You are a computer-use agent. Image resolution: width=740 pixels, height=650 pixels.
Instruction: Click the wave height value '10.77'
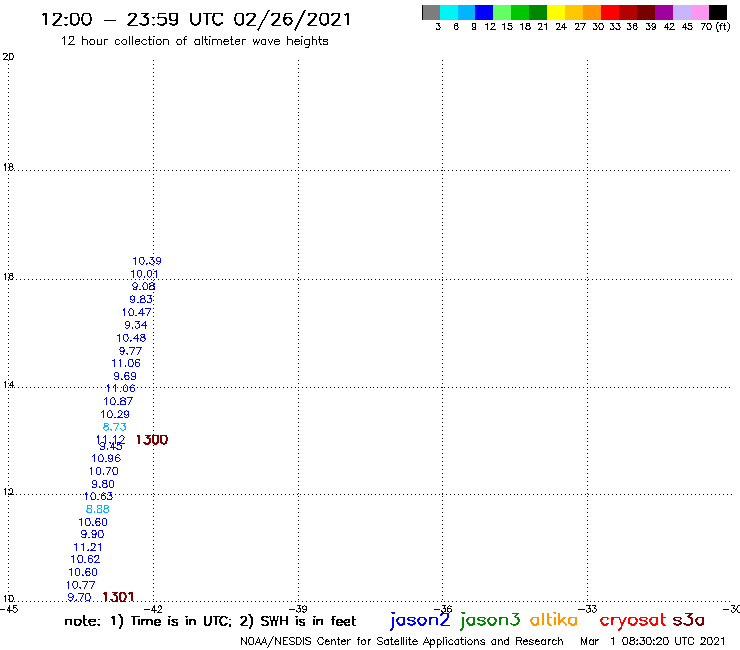[81, 585]
